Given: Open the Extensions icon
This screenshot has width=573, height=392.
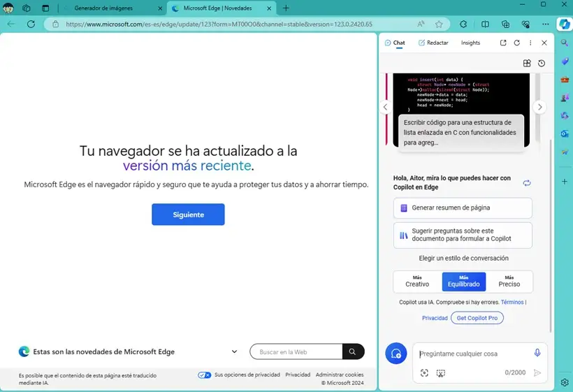Looking at the screenshot, I should (x=463, y=24).
